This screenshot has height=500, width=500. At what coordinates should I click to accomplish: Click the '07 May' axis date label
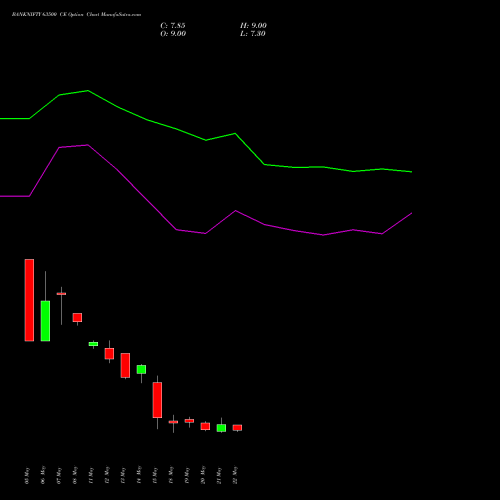(59, 475)
